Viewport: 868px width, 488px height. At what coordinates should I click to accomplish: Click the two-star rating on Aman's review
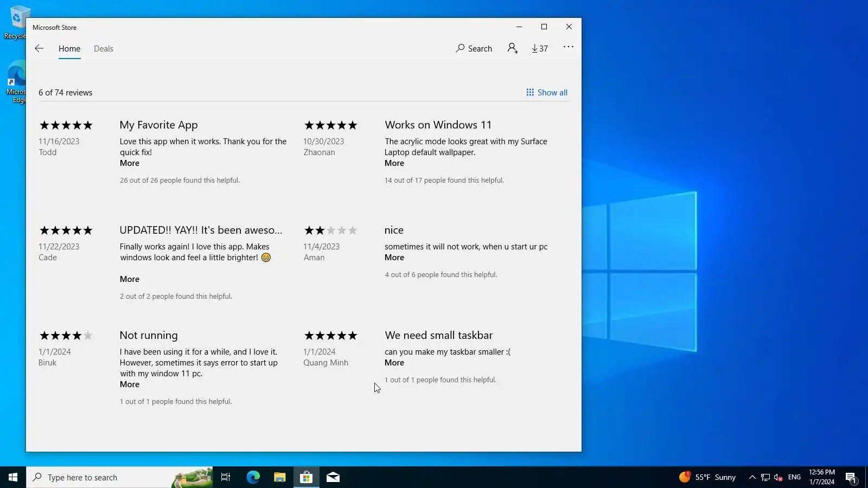click(x=331, y=230)
